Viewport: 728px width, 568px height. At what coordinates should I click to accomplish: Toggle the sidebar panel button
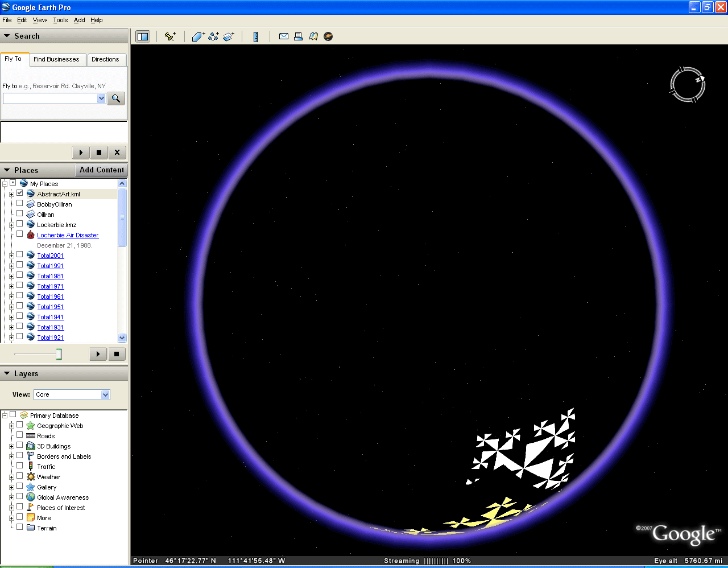point(143,36)
